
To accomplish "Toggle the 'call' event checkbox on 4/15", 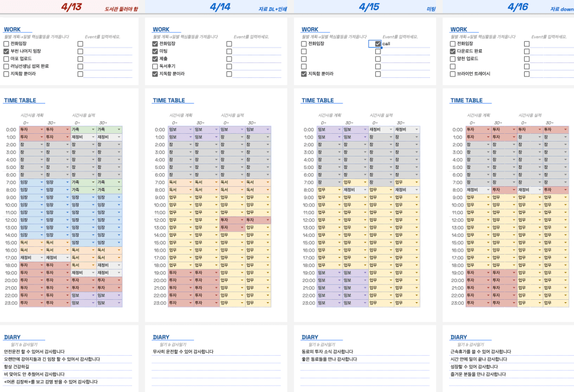I will 378,43.
